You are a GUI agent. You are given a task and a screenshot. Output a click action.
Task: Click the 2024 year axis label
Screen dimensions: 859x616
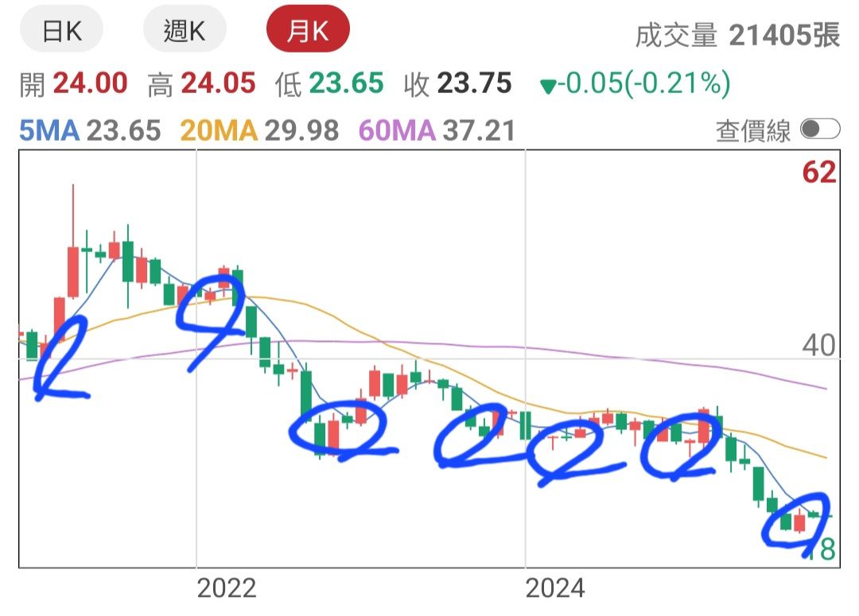coord(555,589)
